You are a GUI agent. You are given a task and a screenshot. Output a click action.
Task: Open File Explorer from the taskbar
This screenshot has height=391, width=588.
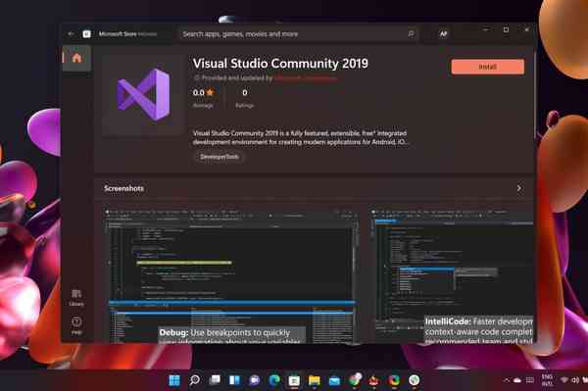click(x=315, y=380)
